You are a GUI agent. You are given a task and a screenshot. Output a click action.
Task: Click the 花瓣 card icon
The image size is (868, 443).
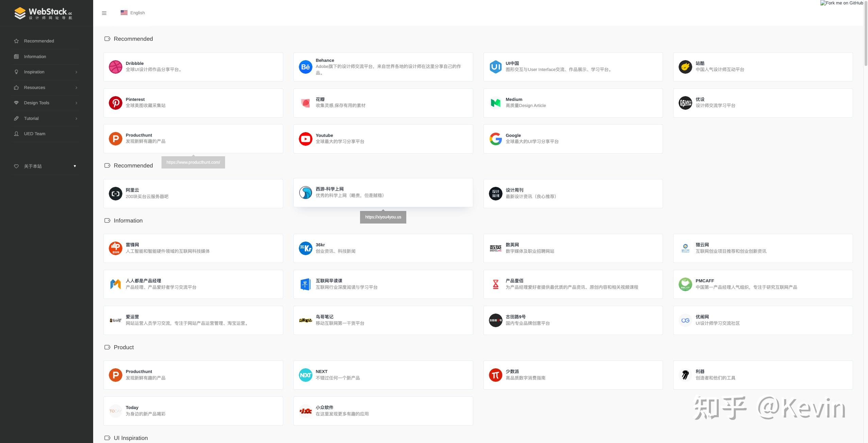click(305, 103)
